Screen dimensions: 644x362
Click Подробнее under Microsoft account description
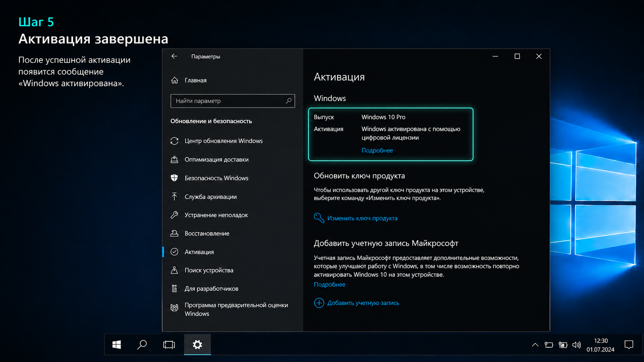(329, 285)
